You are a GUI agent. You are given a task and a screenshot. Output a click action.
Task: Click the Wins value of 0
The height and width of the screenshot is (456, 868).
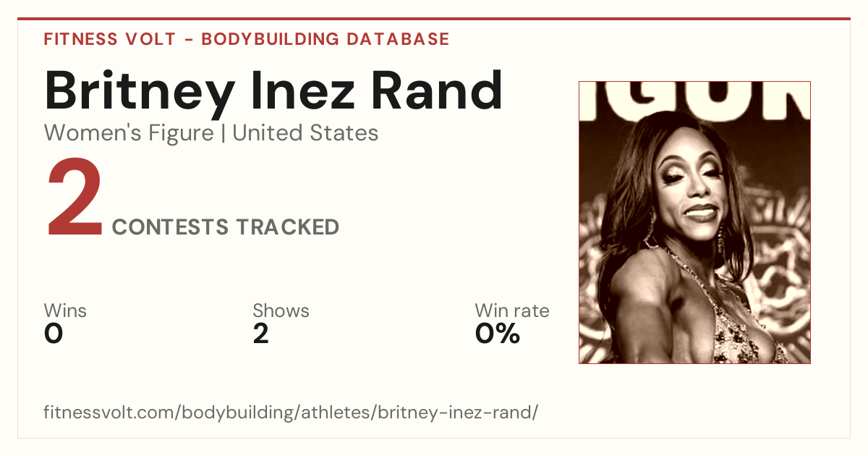tap(54, 334)
